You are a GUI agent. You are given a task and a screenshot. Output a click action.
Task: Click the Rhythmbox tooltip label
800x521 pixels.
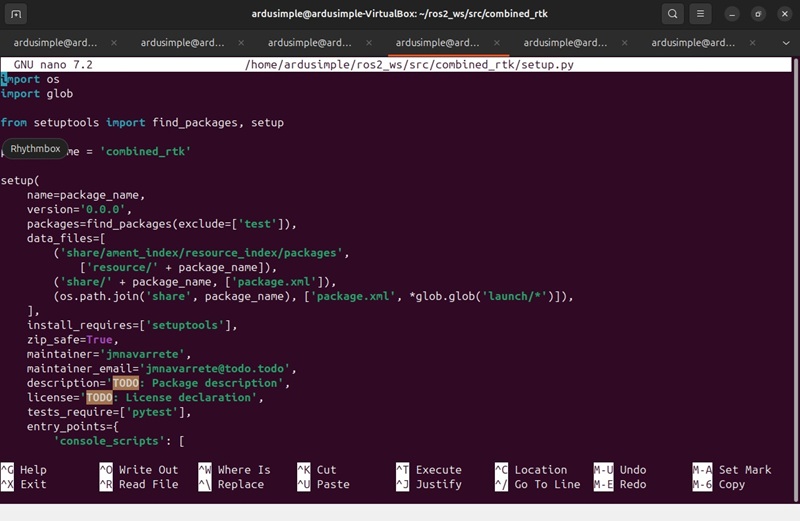[36, 149]
